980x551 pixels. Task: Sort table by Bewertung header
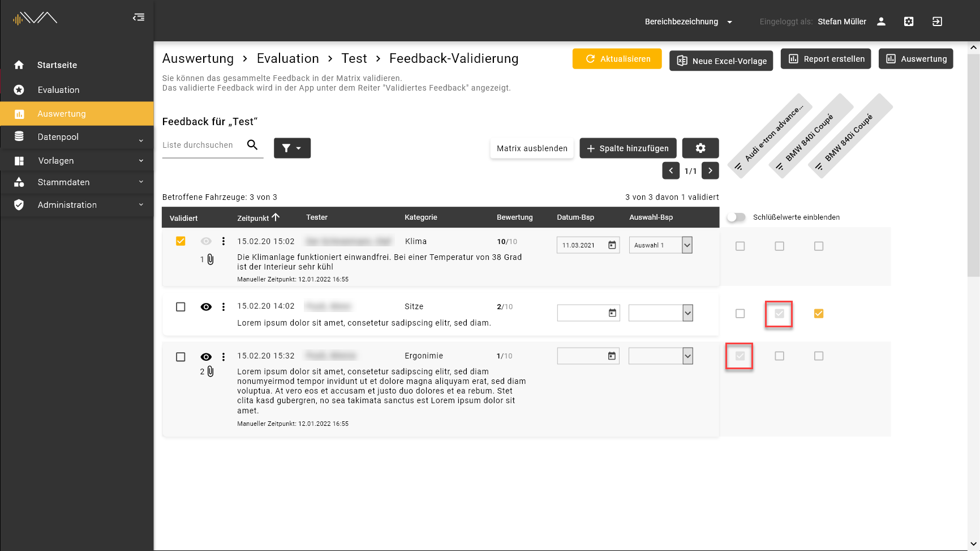click(514, 217)
